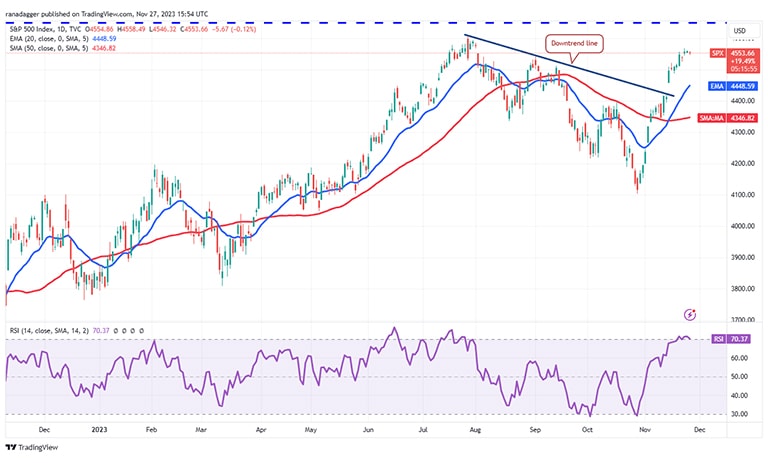The width and height of the screenshot is (768, 463).
Task: Click the EMA value 4448.59 on axis
Action: 743,86
